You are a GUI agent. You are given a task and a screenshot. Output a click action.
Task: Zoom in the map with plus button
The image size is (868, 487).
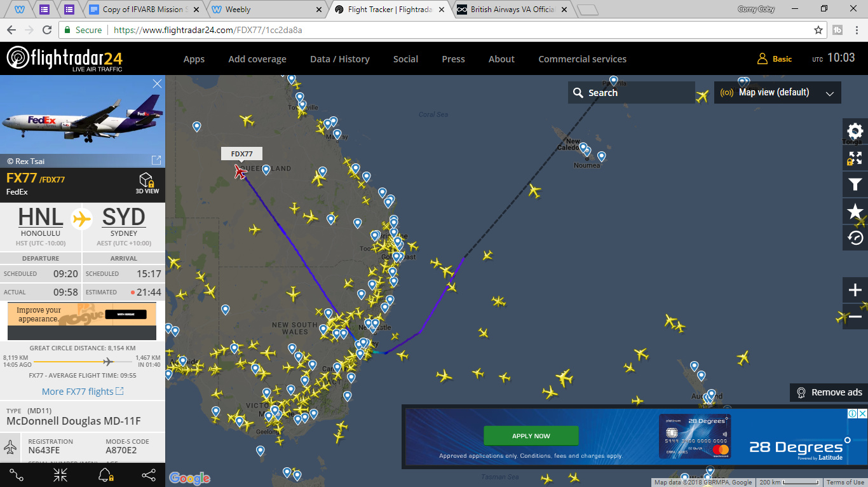click(855, 291)
